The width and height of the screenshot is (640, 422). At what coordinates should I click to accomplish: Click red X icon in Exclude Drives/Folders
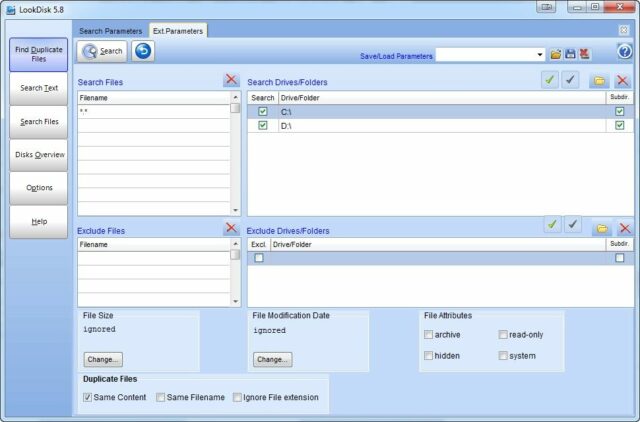pos(625,228)
